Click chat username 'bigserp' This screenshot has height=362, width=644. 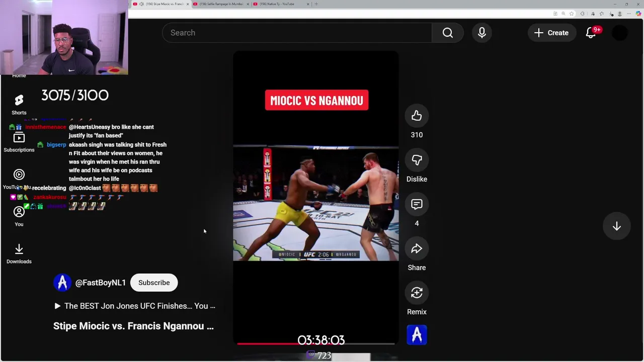pyautogui.click(x=56, y=145)
